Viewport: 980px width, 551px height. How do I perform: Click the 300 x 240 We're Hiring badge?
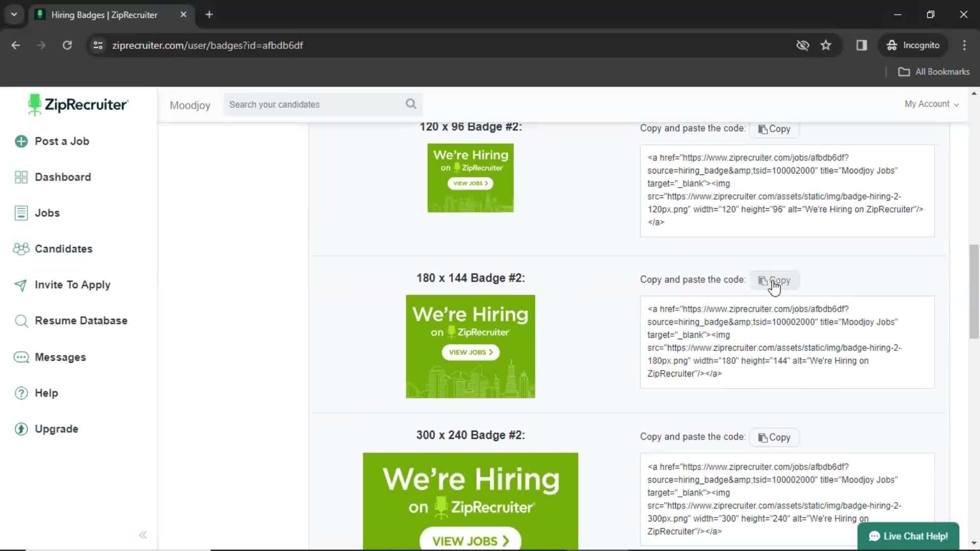coord(471,502)
